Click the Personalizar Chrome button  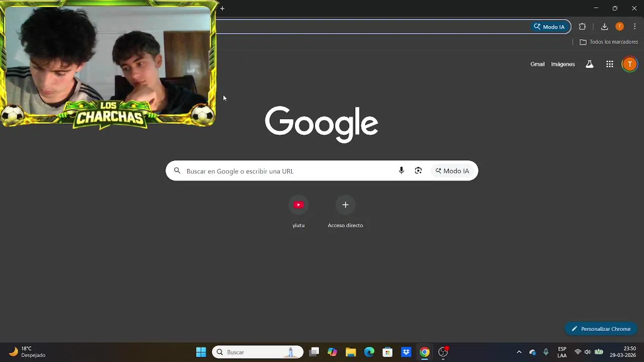pyautogui.click(x=601, y=329)
